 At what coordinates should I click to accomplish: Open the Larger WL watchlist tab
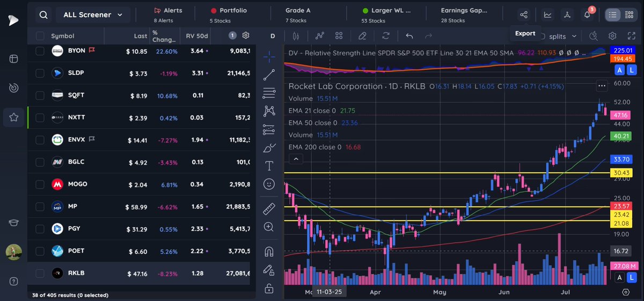pos(385,15)
